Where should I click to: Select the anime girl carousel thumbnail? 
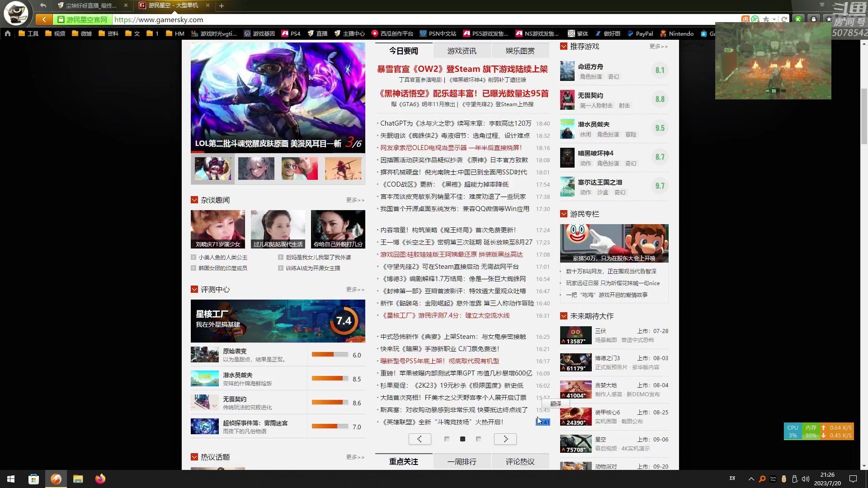tap(256, 169)
